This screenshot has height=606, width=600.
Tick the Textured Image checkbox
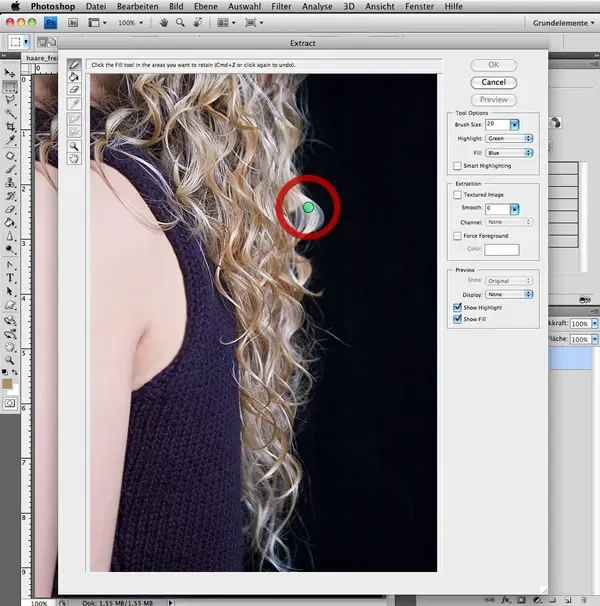457,195
